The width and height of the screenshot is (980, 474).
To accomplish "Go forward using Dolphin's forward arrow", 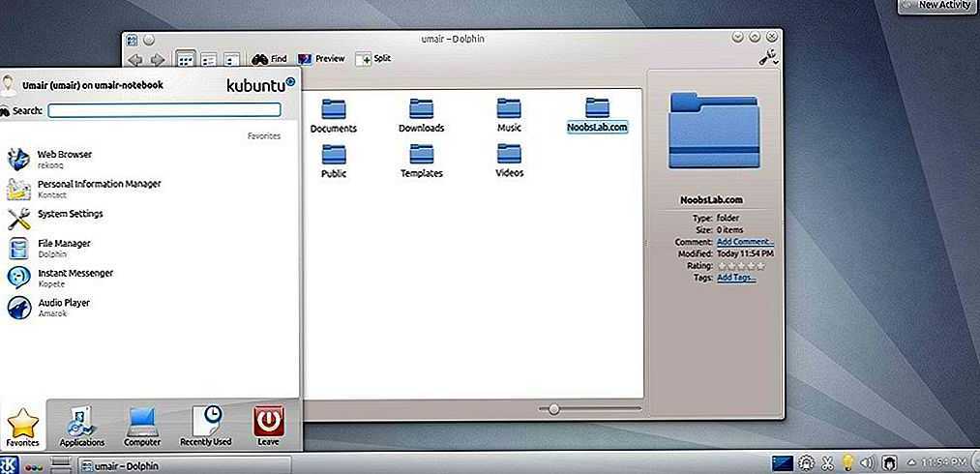I will click(158, 59).
